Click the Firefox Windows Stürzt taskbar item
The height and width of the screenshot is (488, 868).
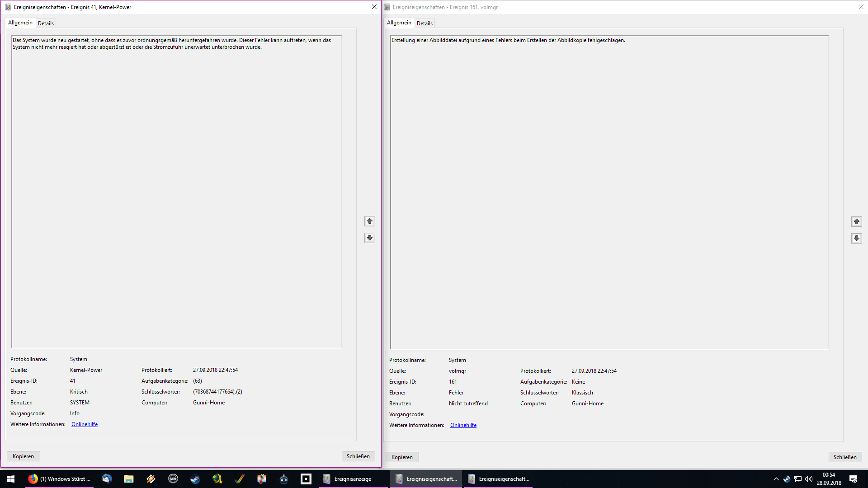click(60, 479)
